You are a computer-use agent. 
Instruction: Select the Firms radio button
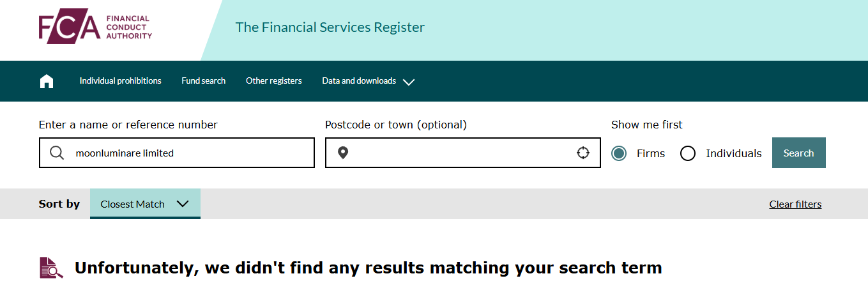619,153
